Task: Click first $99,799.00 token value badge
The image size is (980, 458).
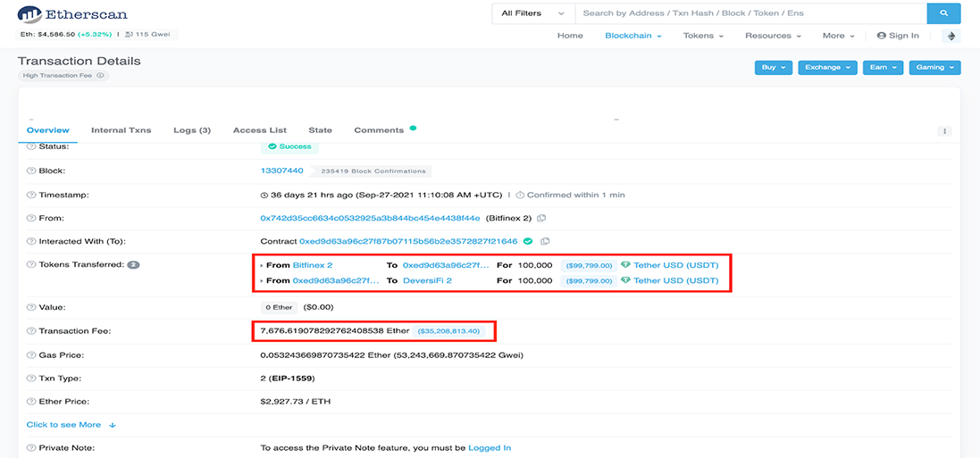Action: (x=588, y=265)
